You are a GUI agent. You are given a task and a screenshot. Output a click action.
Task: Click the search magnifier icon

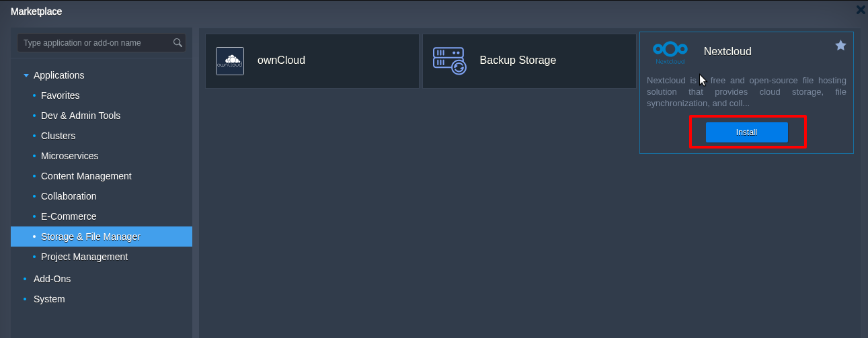click(177, 43)
